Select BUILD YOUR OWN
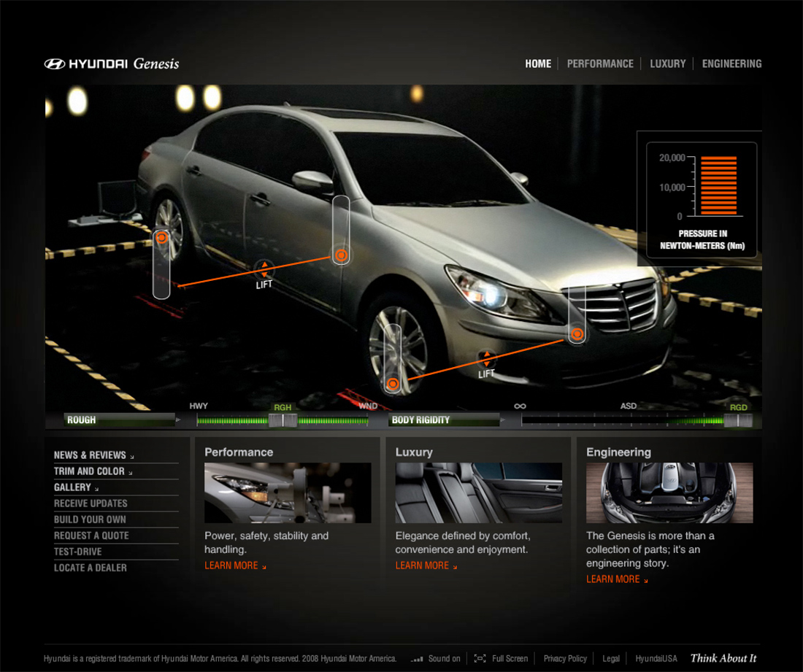This screenshot has width=803, height=672. click(90, 520)
